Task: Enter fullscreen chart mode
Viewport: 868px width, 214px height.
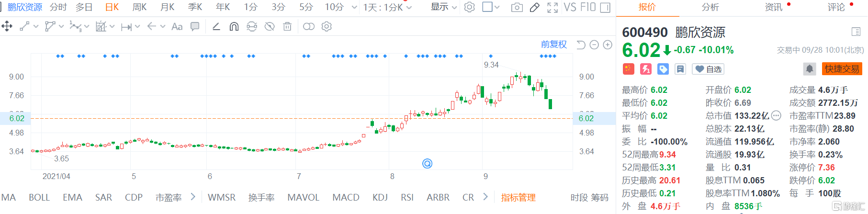Action: tap(552, 7)
